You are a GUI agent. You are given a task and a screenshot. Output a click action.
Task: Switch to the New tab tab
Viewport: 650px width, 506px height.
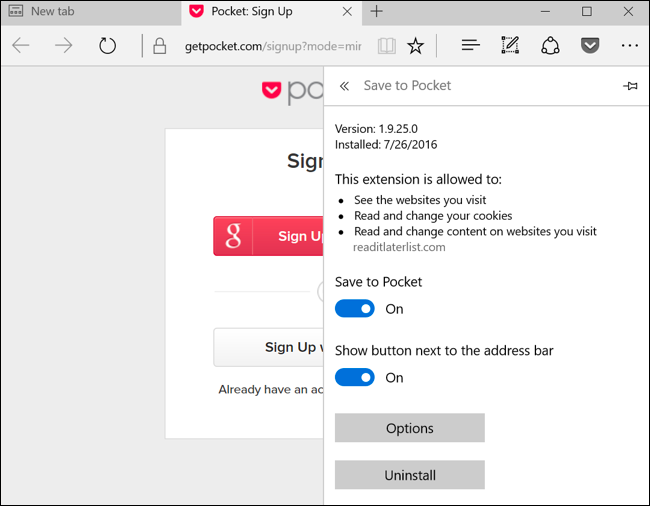[91, 12]
